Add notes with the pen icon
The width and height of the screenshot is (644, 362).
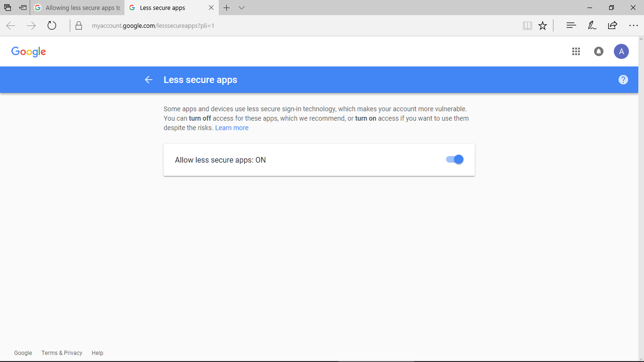pyautogui.click(x=592, y=25)
